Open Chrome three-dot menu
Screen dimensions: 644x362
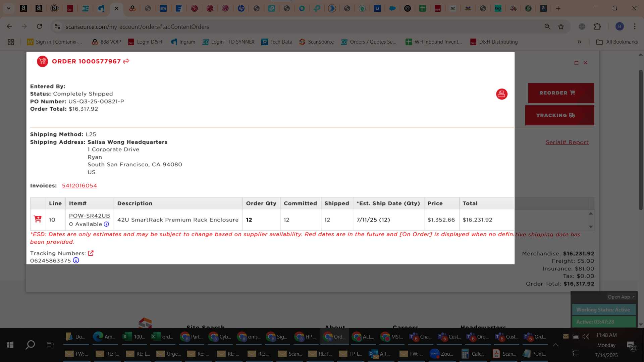pos(635,26)
